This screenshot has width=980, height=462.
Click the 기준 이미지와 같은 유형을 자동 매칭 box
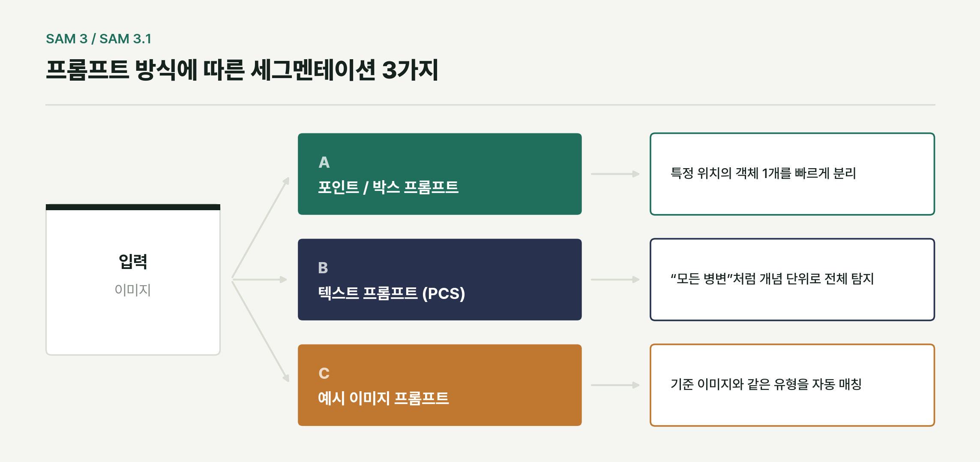(x=792, y=385)
